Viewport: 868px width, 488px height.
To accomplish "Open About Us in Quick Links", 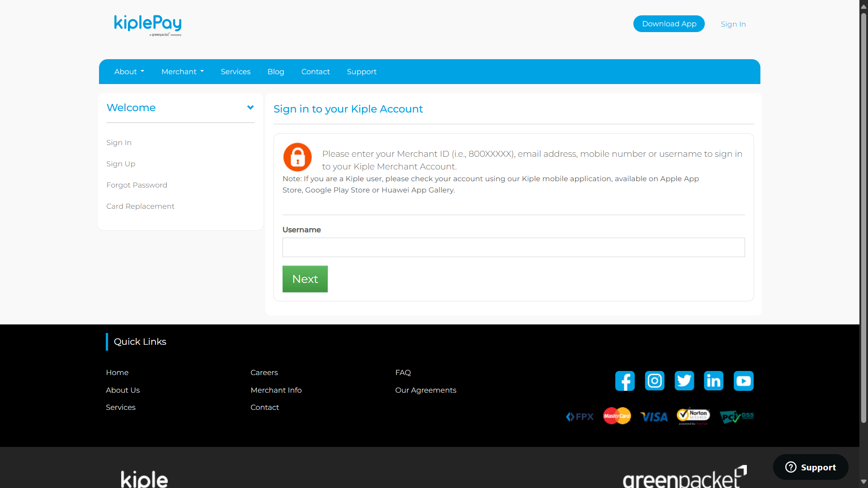I will 123,390.
